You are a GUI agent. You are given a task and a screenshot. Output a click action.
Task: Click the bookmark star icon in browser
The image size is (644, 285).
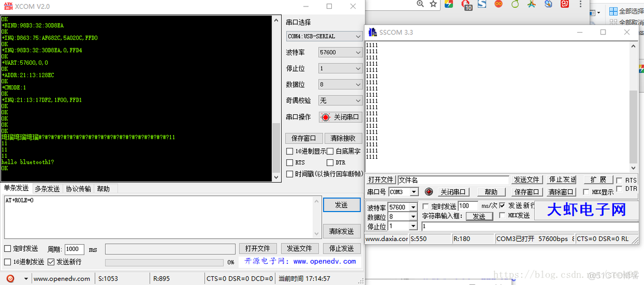(434, 4)
